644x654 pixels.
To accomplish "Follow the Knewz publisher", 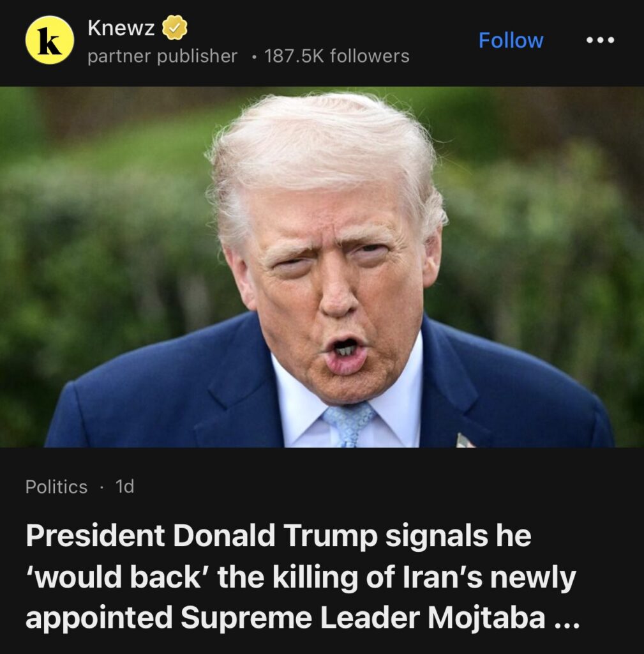I will 511,40.
